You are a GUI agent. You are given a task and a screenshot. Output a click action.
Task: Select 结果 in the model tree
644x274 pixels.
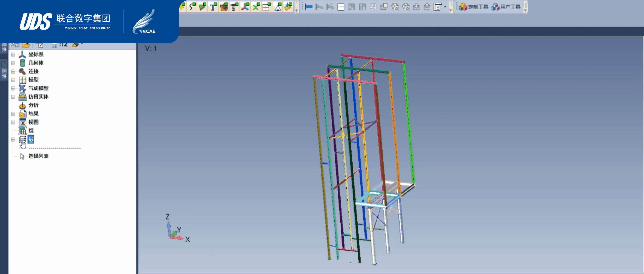(x=33, y=114)
